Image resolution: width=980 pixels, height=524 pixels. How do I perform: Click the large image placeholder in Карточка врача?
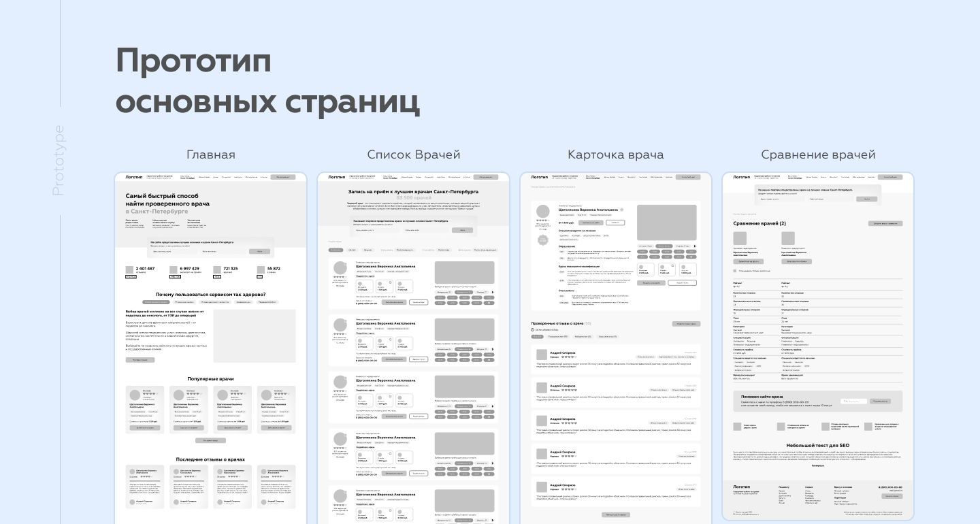point(667,223)
